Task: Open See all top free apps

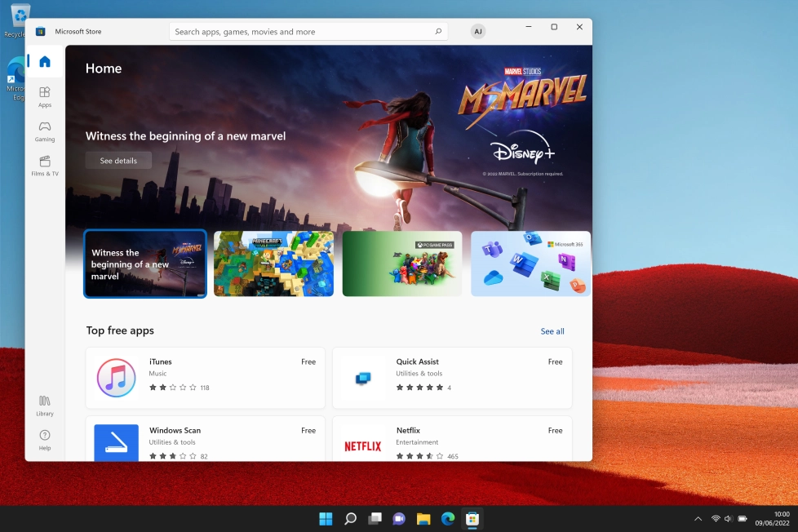Action: tap(552, 331)
